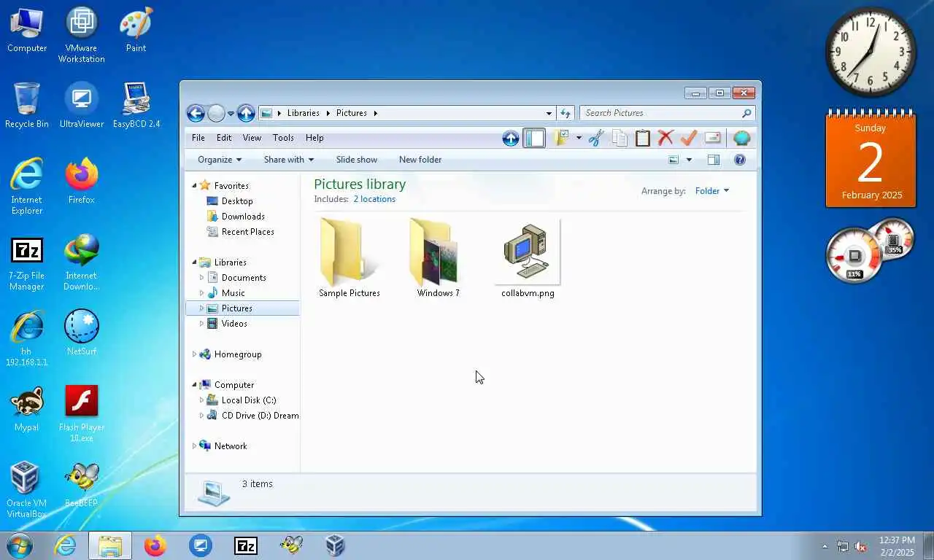Select the Videos library
The height and width of the screenshot is (560, 934).
[234, 324]
